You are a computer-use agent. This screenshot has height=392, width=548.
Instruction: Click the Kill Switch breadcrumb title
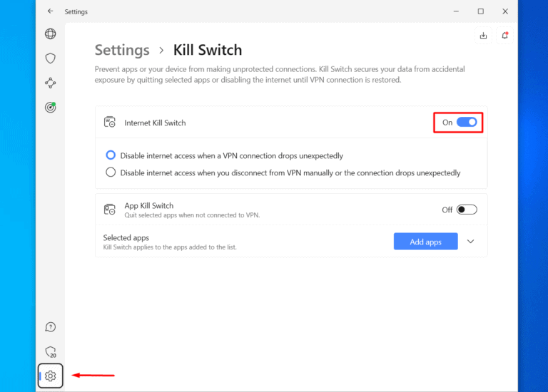[208, 50]
